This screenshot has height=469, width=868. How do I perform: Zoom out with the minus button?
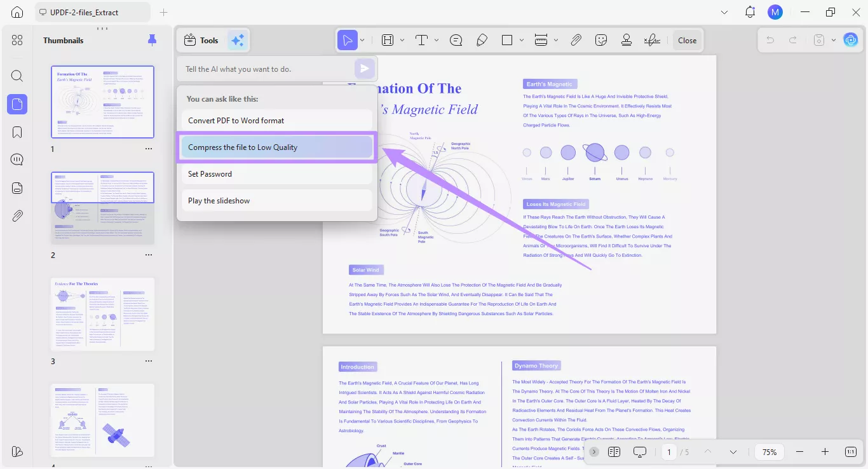[799, 452]
